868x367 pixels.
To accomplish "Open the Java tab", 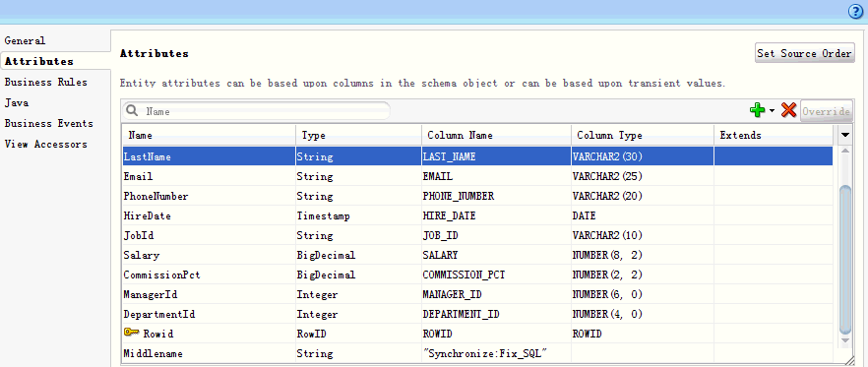I will 17,103.
